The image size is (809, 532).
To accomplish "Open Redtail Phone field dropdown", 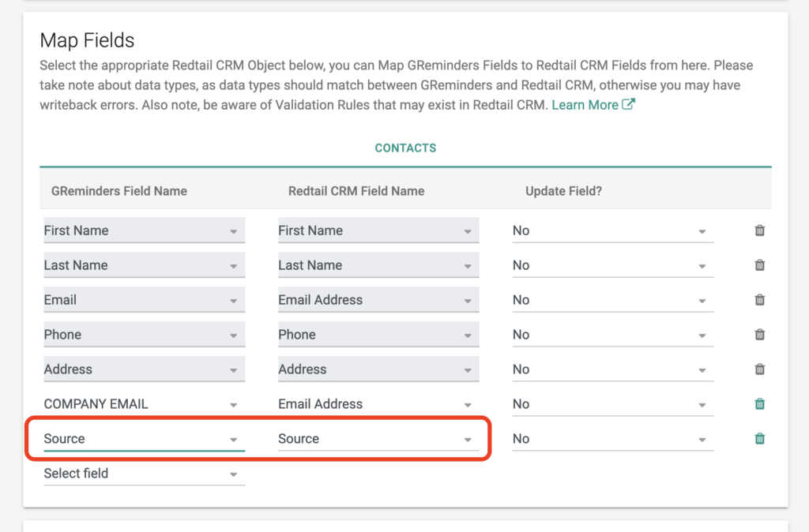I will 378,335.
